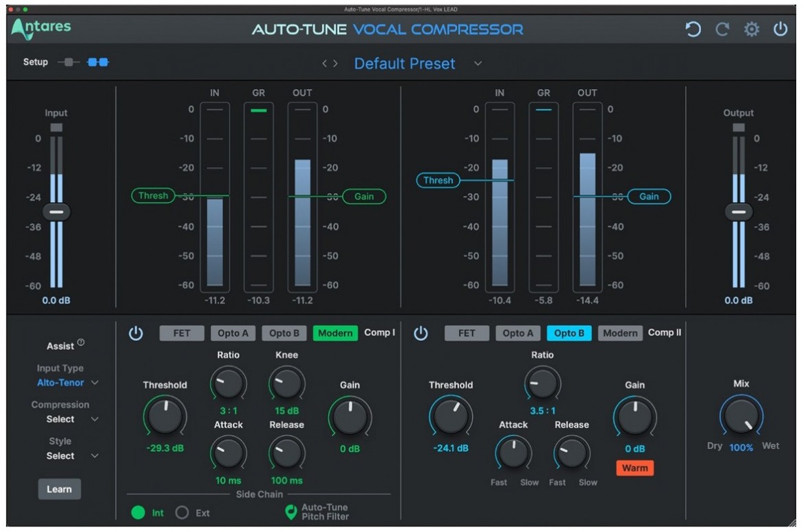This screenshot has width=803, height=532.
Task: Select Int side chain source
Action: click(138, 513)
